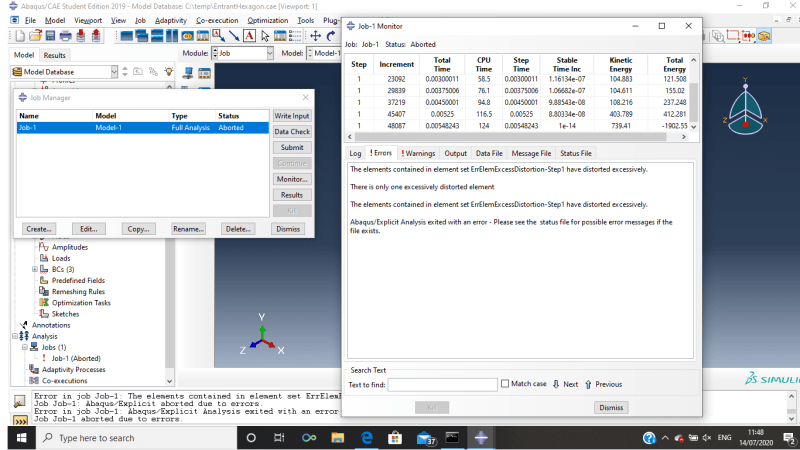The height and width of the screenshot is (450, 800).
Task: Click the Rotate View icon
Action: pyautogui.click(x=331, y=36)
